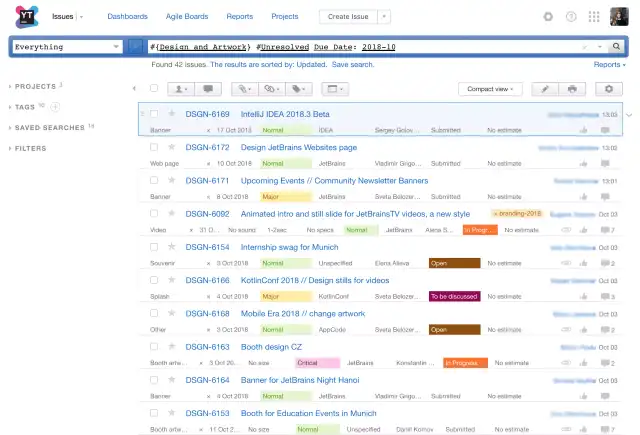Toggle the select-all issues checkbox
Viewport: 640px width, 435px height.
point(154,88)
